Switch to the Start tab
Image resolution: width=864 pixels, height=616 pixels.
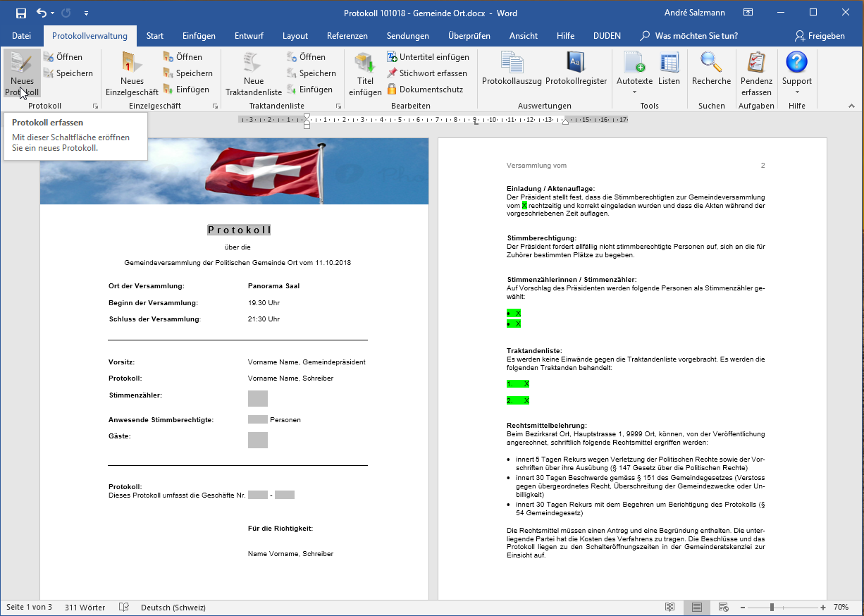click(x=155, y=36)
